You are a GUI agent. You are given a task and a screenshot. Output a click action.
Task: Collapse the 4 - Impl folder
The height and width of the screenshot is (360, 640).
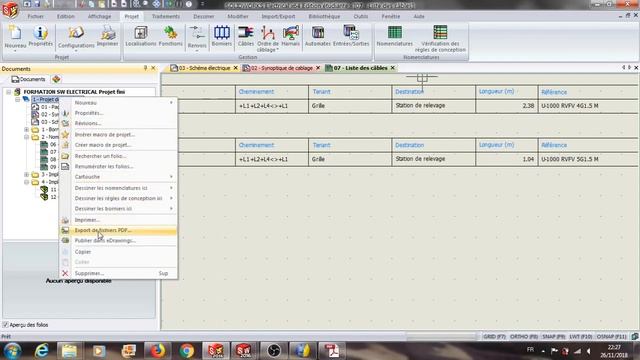tap(27, 182)
